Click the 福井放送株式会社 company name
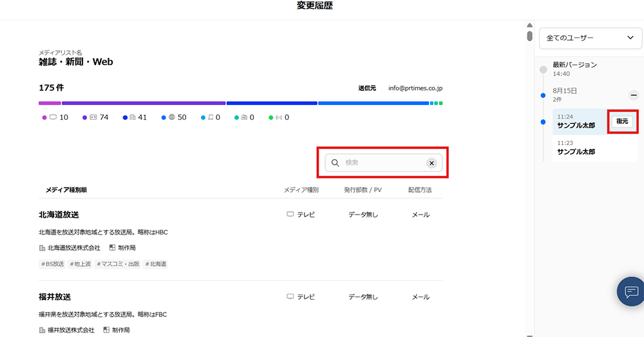The width and height of the screenshot is (644, 337). (71, 330)
